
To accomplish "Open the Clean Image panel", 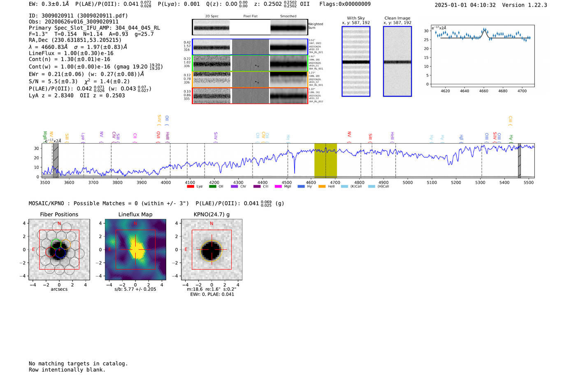I will point(397,61).
